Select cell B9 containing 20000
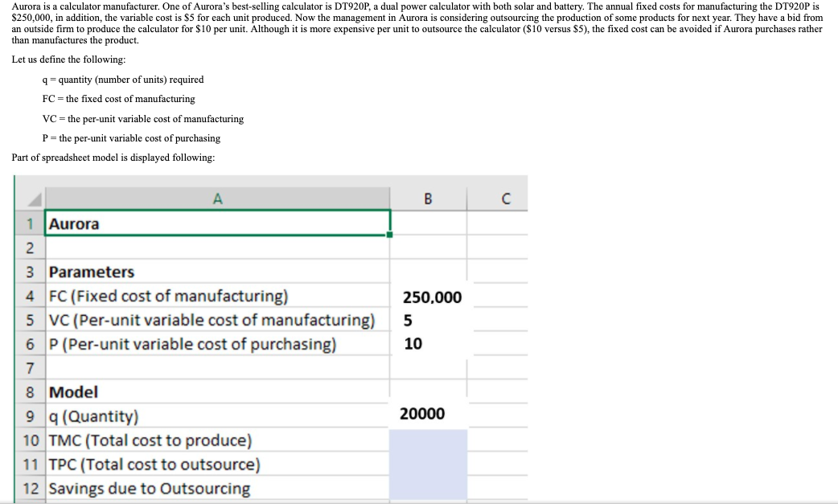 click(429, 414)
